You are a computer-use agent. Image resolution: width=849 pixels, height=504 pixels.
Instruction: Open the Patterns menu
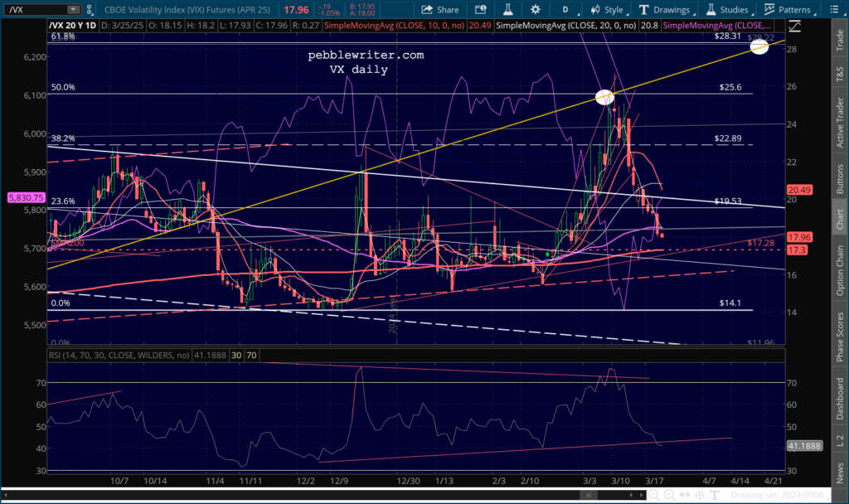[788, 9]
